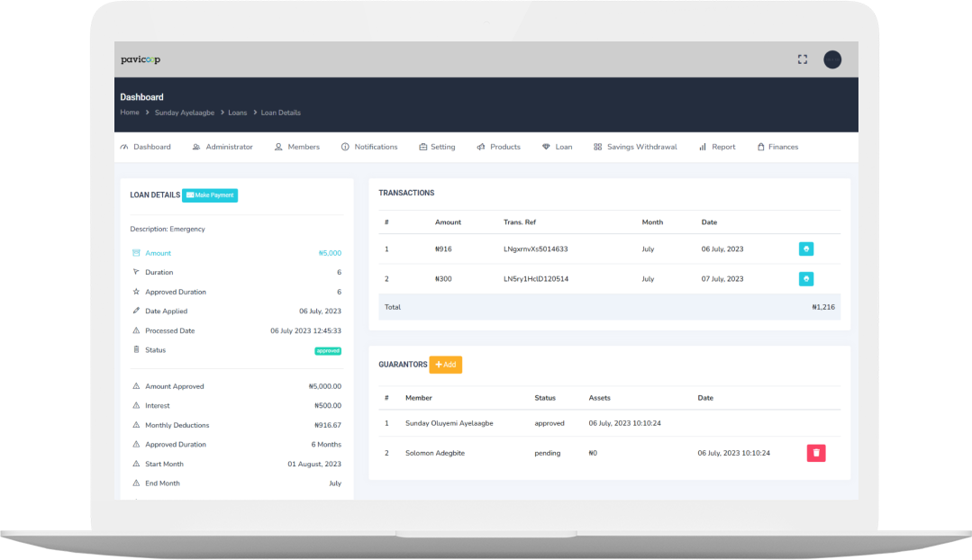Print the receipt for transaction LNgxrnvXs5014633
Image resolution: width=972 pixels, height=560 pixels.
click(x=805, y=248)
